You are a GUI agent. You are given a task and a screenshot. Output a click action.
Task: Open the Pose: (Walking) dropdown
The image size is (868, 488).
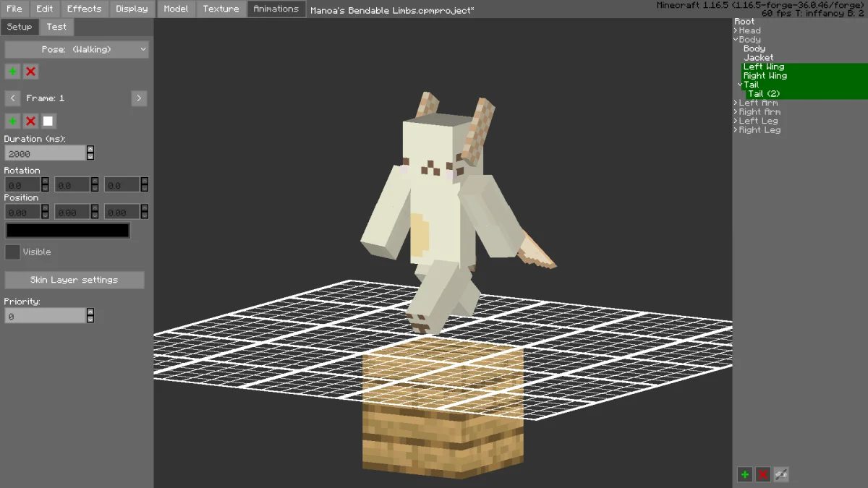click(x=77, y=49)
